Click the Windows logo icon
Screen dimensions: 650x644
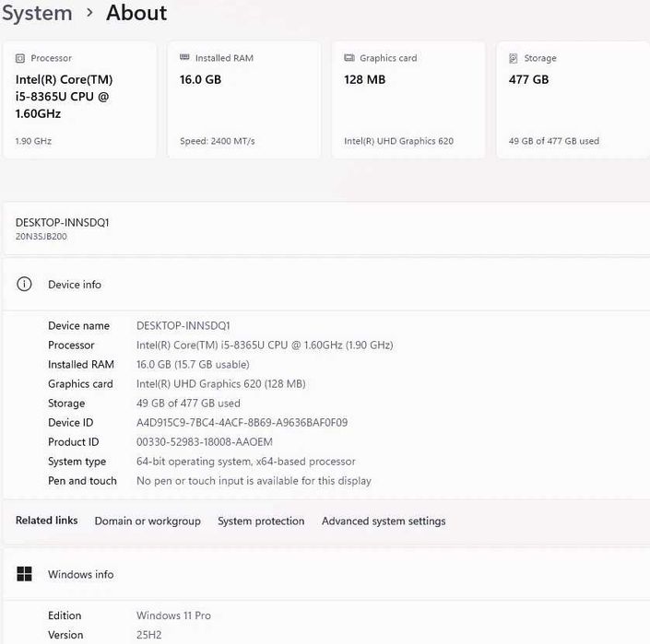(x=25, y=574)
